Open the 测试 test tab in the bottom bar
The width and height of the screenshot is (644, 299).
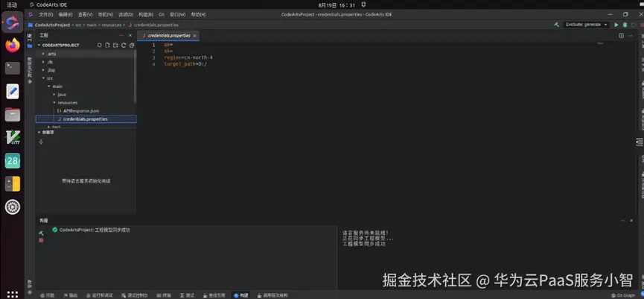click(x=187, y=295)
